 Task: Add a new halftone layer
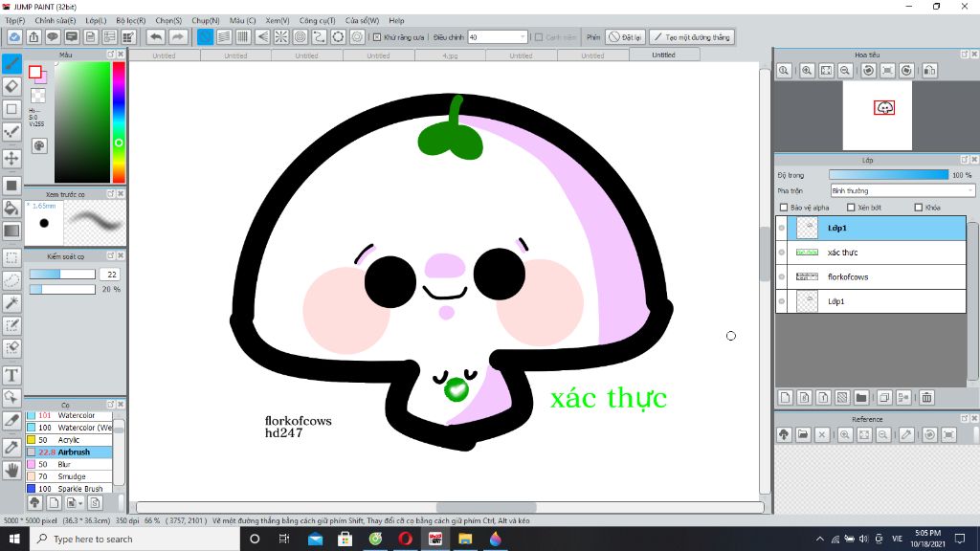tap(842, 397)
